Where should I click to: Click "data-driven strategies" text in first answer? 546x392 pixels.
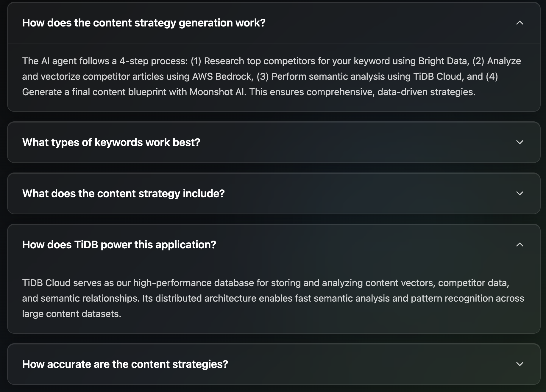coord(426,92)
